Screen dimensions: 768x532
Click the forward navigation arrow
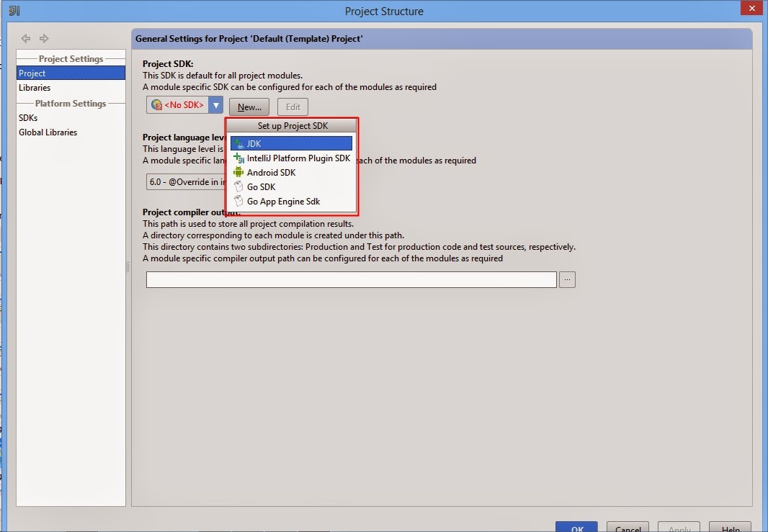pyautogui.click(x=44, y=38)
